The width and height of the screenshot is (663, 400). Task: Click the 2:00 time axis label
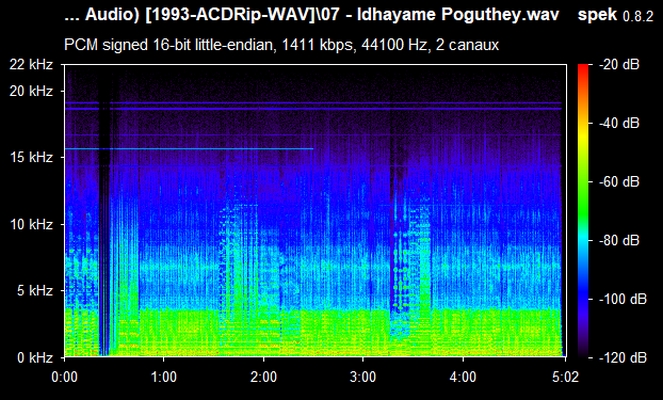(x=264, y=376)
